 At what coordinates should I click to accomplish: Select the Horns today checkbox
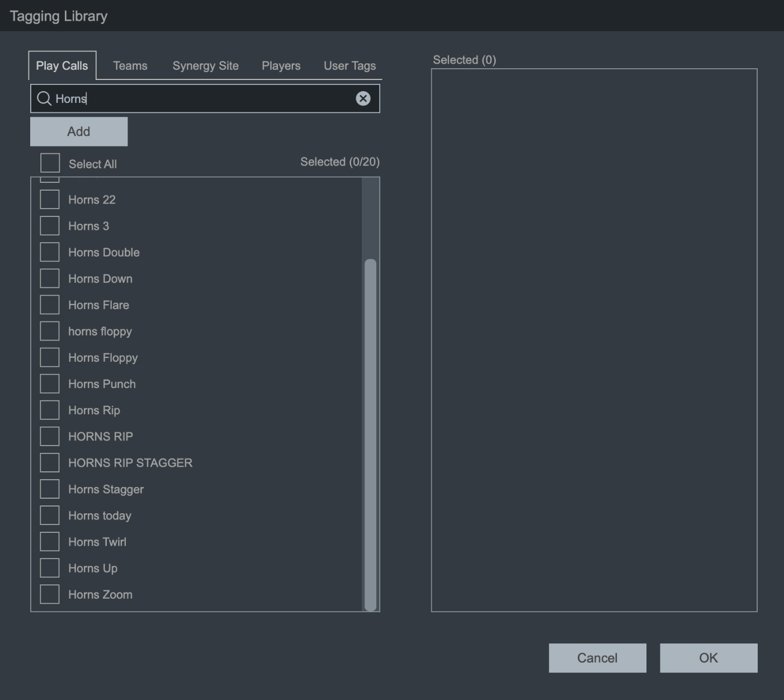pyautogui.click(x=50, y=515)
